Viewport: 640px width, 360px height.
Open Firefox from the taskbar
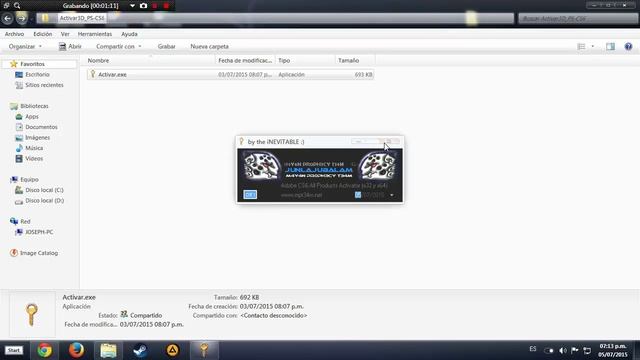click(76, 350)
